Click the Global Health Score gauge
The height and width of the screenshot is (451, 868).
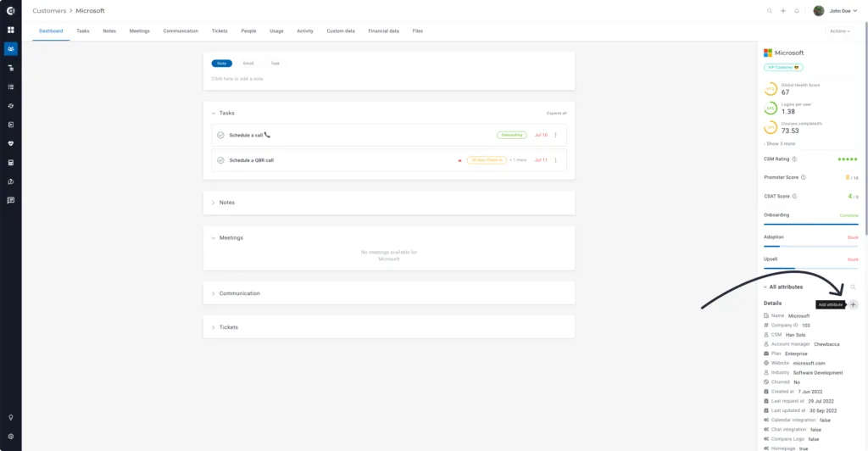[771, 88]
